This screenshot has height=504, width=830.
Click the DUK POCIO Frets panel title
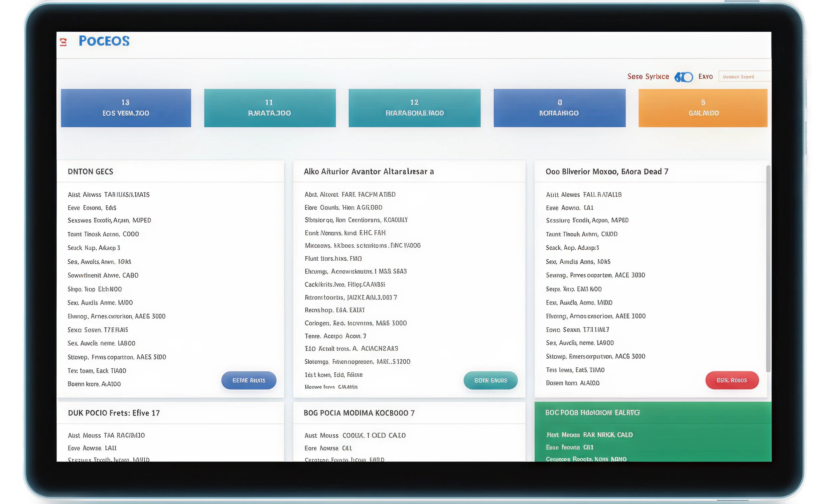(x=113, y=413)
